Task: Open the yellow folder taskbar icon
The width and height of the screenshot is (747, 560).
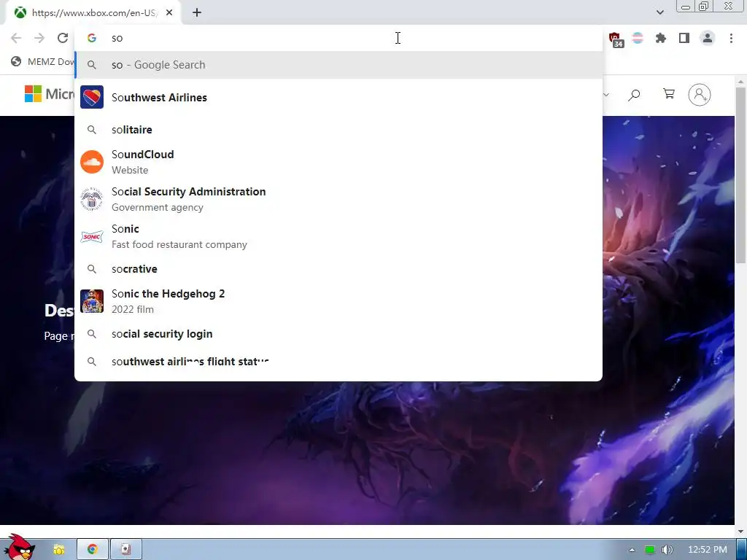Action: tap(59, 550)
